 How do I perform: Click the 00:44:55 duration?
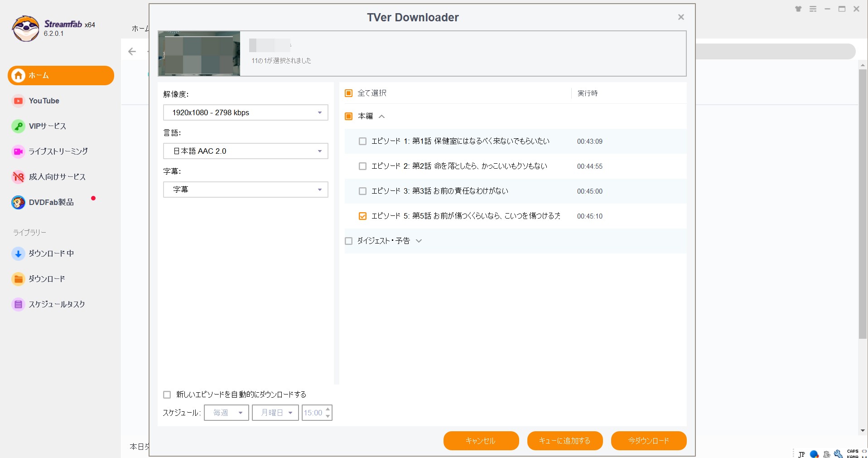[590, 166]
